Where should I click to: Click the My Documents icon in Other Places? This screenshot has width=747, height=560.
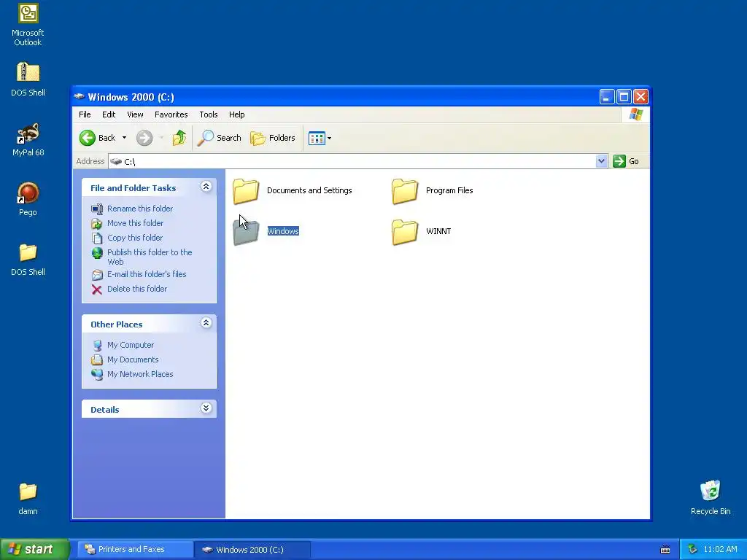[97, 360]
